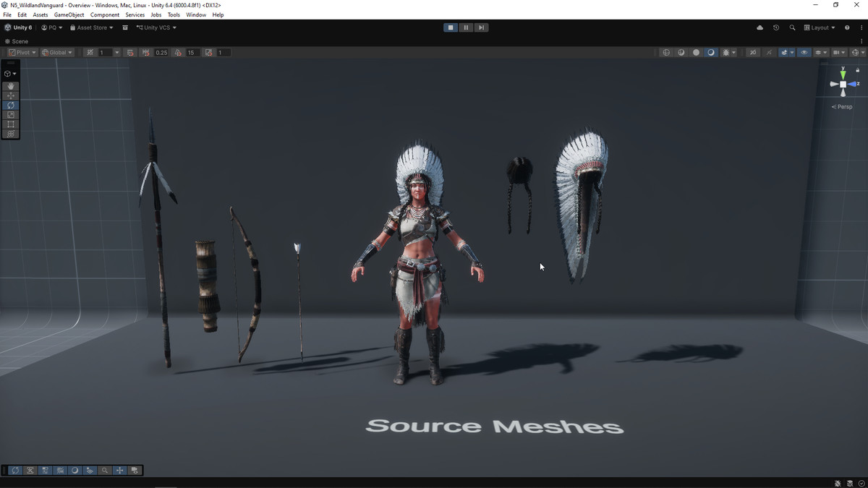Open the Services menu
This screenshot has width=868, height=488.
(135, 14)
